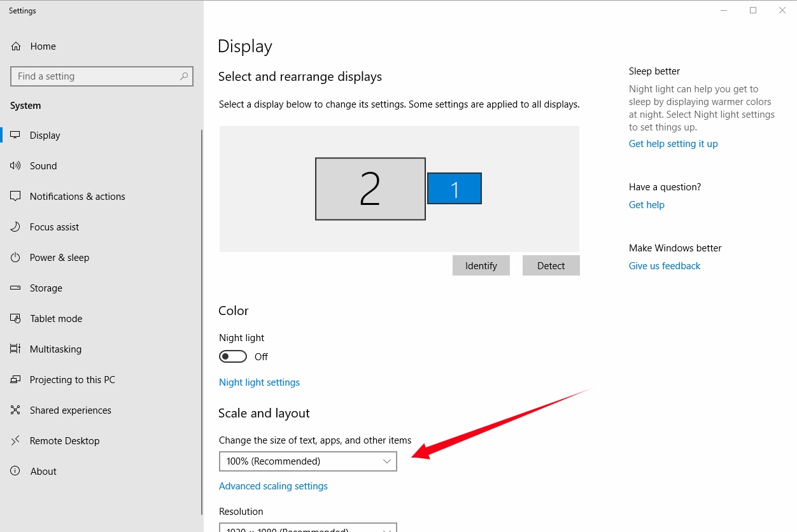Minimize the Settings window
The image size is (797, 532).
pos(724,10)
